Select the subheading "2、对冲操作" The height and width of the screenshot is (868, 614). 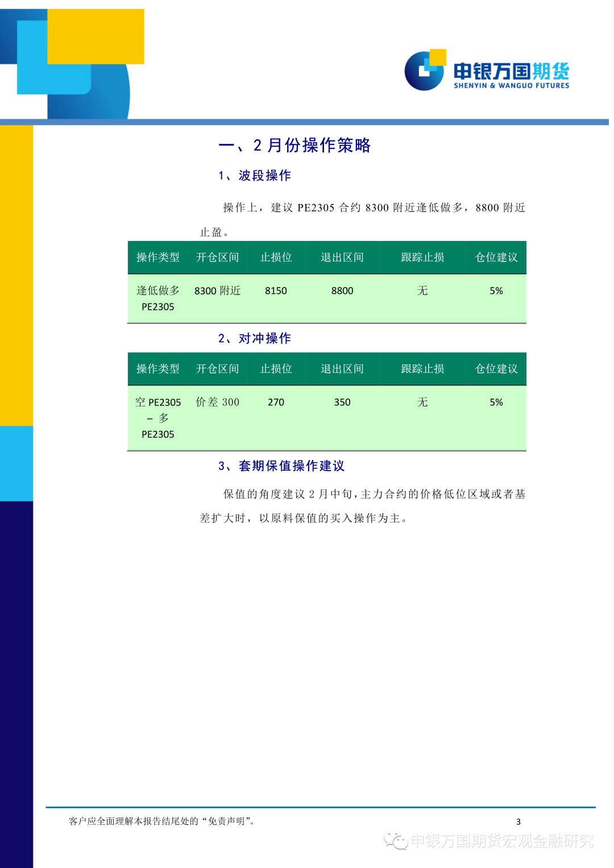pos(255,339)
